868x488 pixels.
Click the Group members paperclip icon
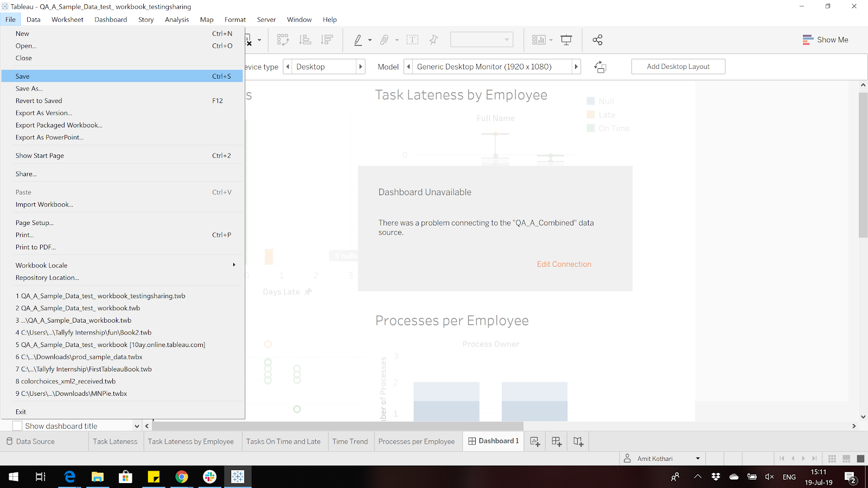pos(384,40)
